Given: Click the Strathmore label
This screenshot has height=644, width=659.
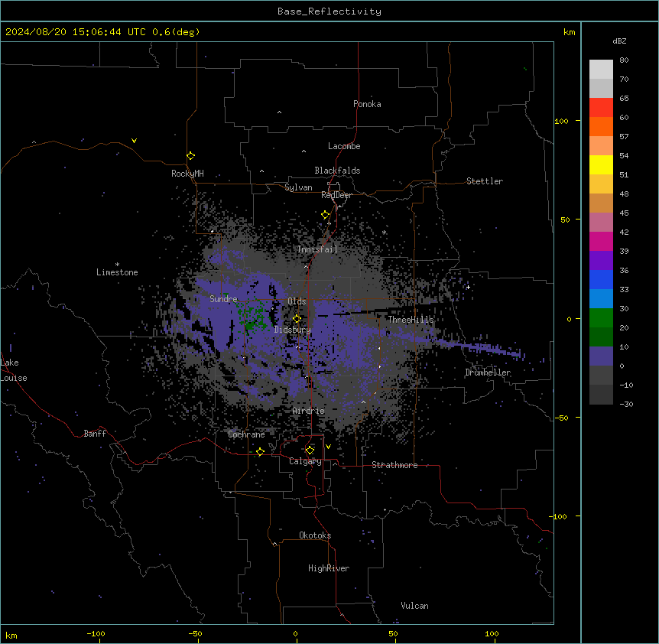Looking at the screenshot, I should (394, 465).
